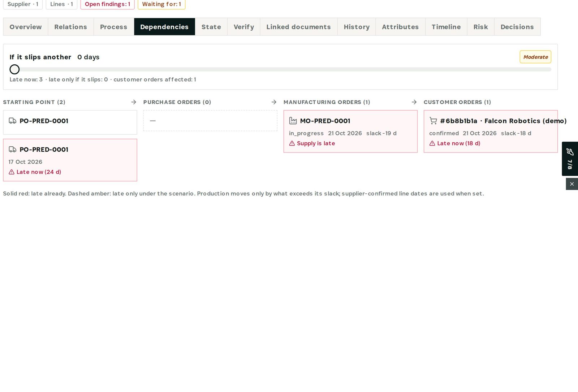Go to the Process tab
Screen dimensions: 578x392
114,27
